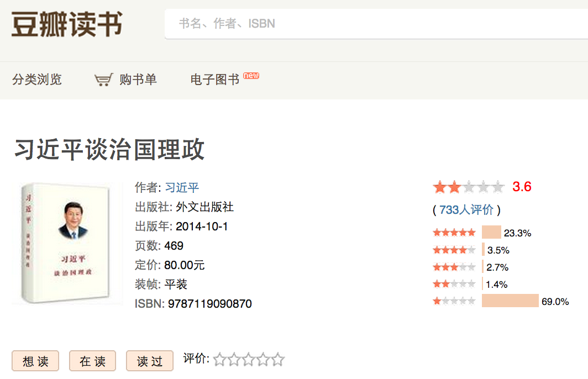Click the average score 3.6
588x379 pixels.
[522, 187]
